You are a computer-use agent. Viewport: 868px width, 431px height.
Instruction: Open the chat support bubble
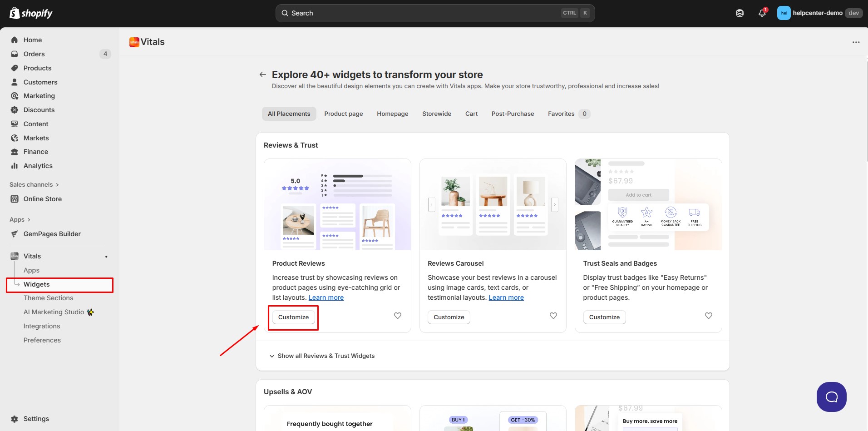point(831,396)
